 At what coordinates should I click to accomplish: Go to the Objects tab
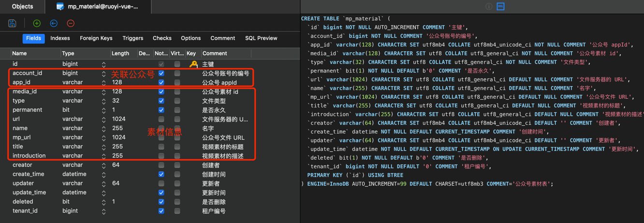(22, 6)
